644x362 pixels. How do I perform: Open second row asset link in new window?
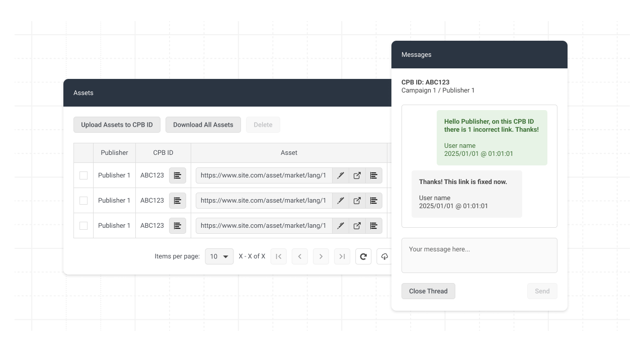point(357,201)
